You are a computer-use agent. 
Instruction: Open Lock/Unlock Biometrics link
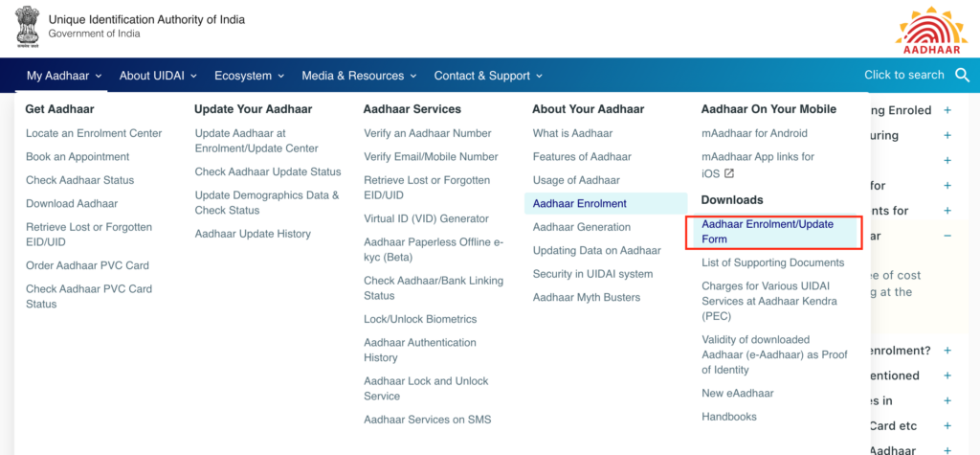(x=420, y=319)
